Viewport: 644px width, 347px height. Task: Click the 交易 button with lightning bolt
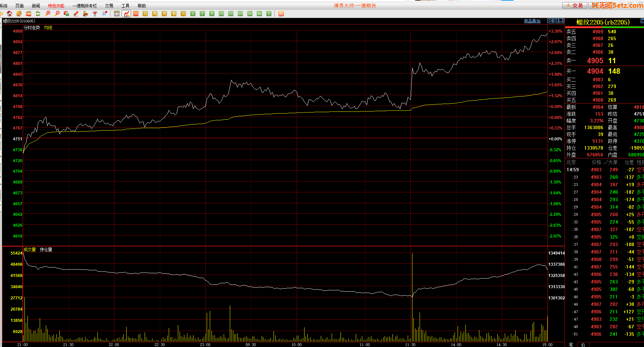click(574, 5)
